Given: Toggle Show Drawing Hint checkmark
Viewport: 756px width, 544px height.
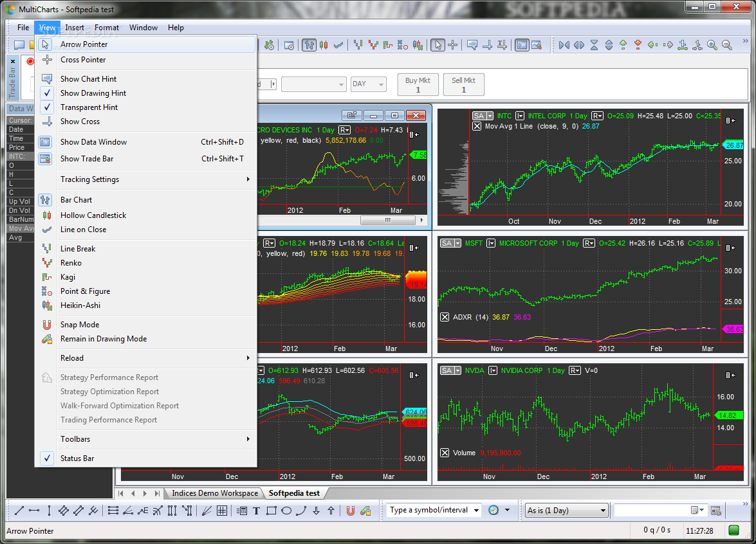Looking at the screenshot, I should pyautogui.click(x=145, y=93).
